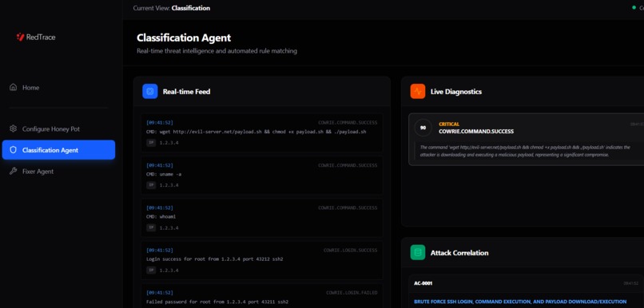644x308 pixels.
Task: Click the green connection status dot
Action: [634, 8]
